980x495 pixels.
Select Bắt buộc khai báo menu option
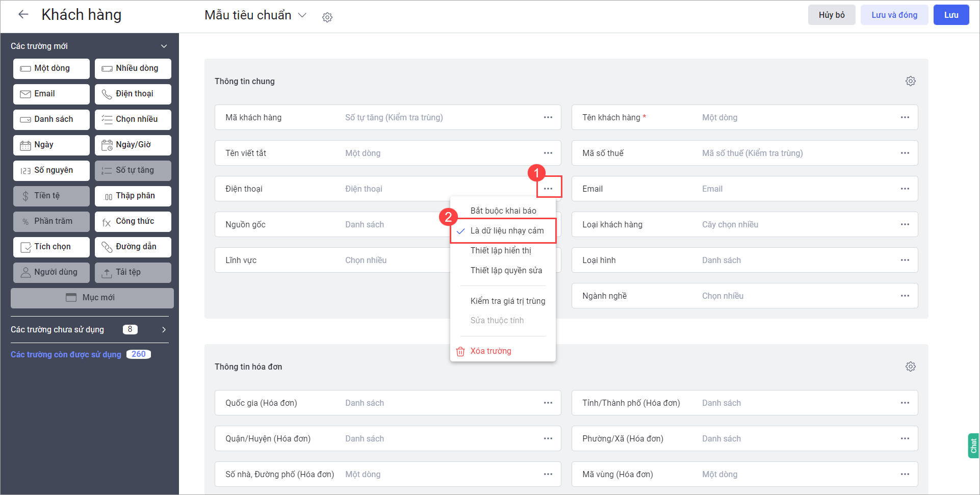(503, 211)
